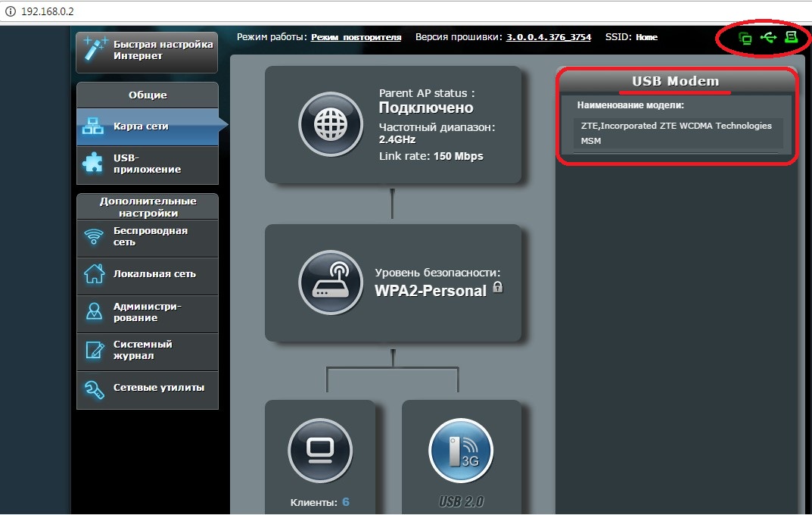The width and height of the screenshot is (812, 515).
Task: Open the Карта сети menu item
Action: 148,126
